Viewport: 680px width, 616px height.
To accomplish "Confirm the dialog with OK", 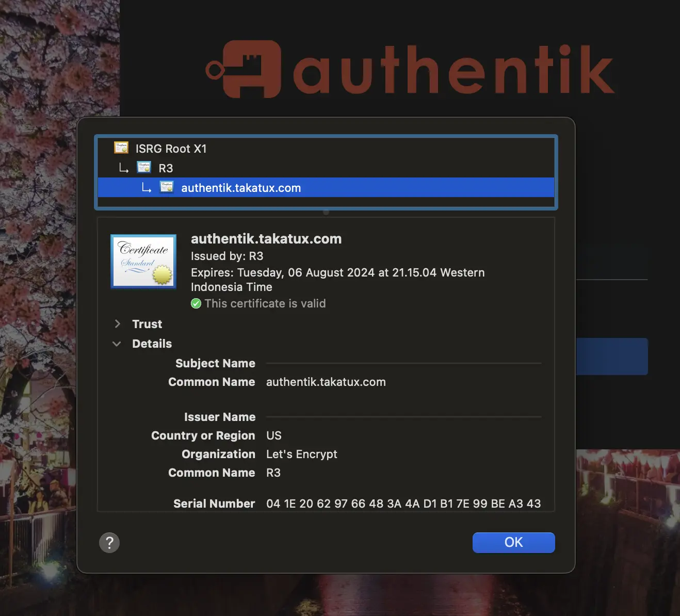I will click(x=514, y=543).
